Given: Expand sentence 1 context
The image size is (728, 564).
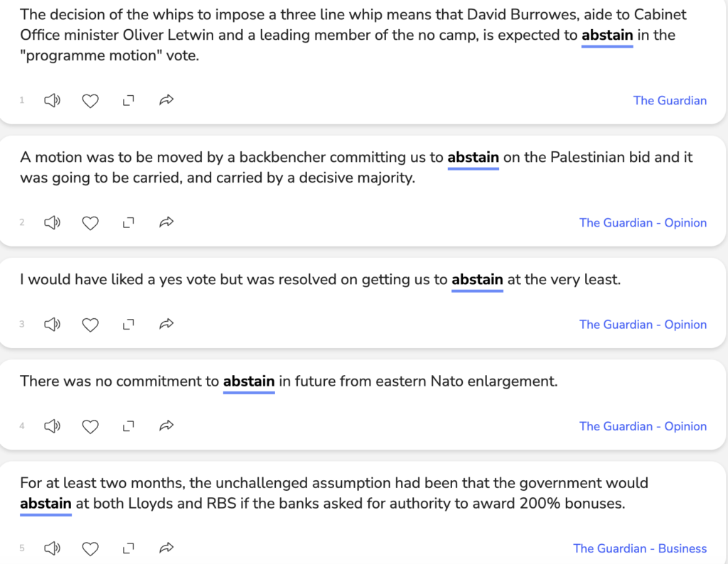Looking at the screenshot, I should (x=128, y=101).
